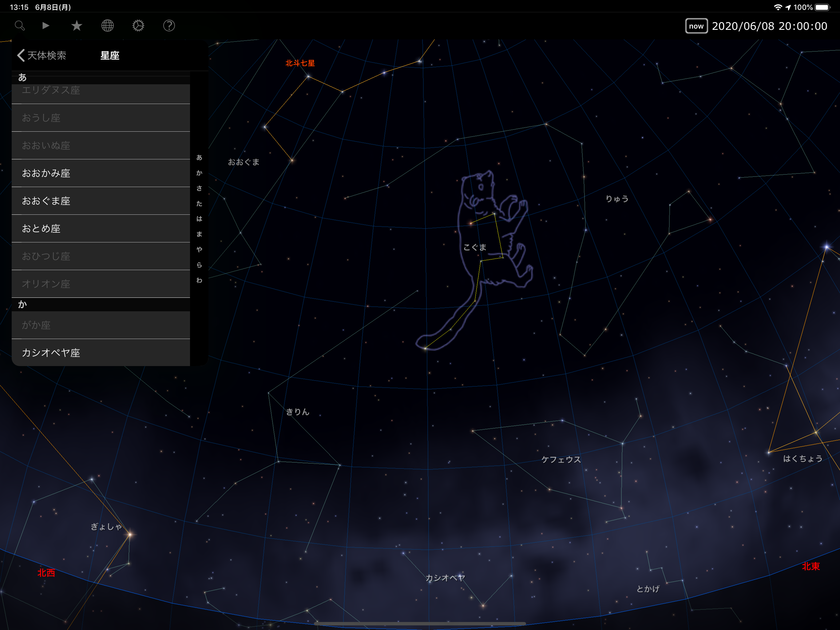Viewport: 840px width, 630px height.
Task: Tap the Wi-Fi status icon
Action: 778,7
